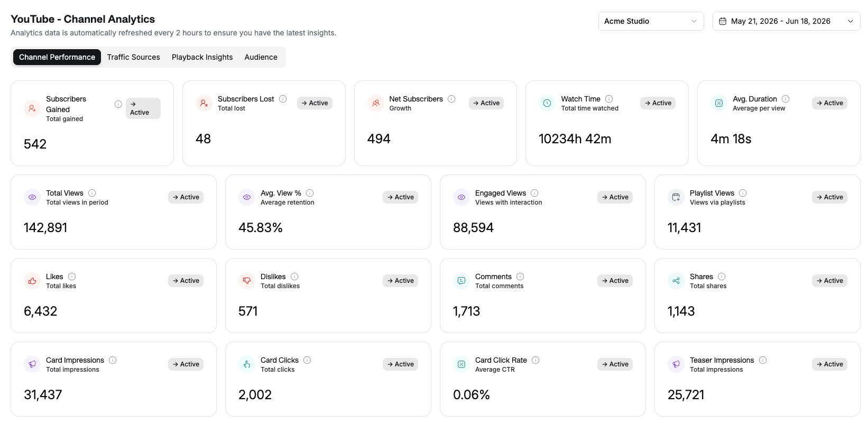
Task: Show info for Total Views
Action: tap(92, 193)
